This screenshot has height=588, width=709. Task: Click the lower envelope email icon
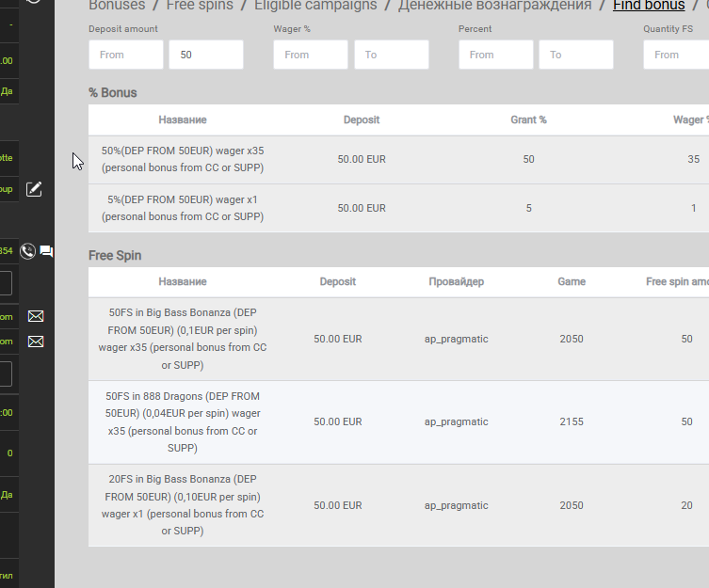[36, 342]
